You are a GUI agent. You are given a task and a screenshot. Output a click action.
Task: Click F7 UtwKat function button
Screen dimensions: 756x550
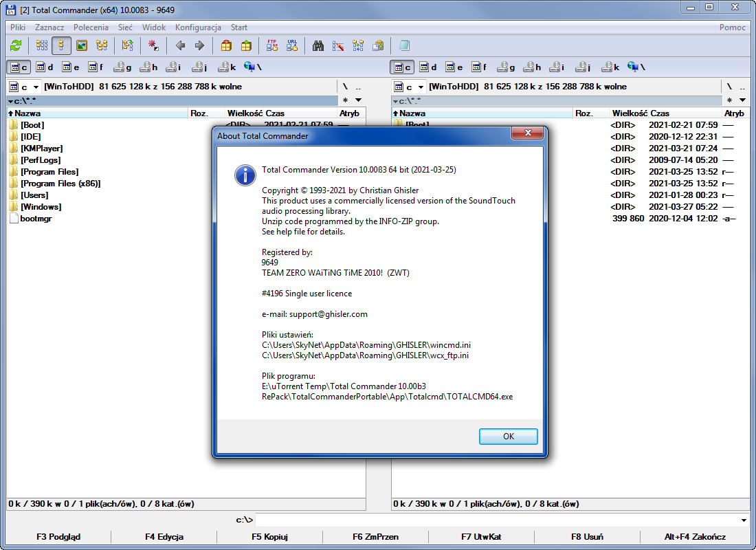click(481, 536)
